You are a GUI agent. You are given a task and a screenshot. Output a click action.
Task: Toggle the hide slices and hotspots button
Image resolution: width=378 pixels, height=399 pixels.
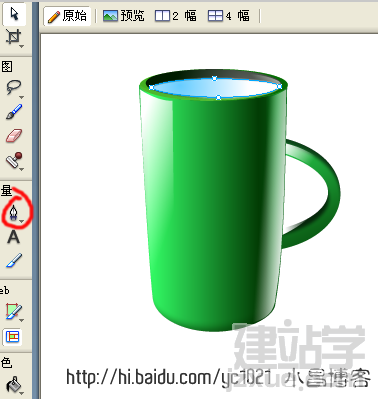13,337
